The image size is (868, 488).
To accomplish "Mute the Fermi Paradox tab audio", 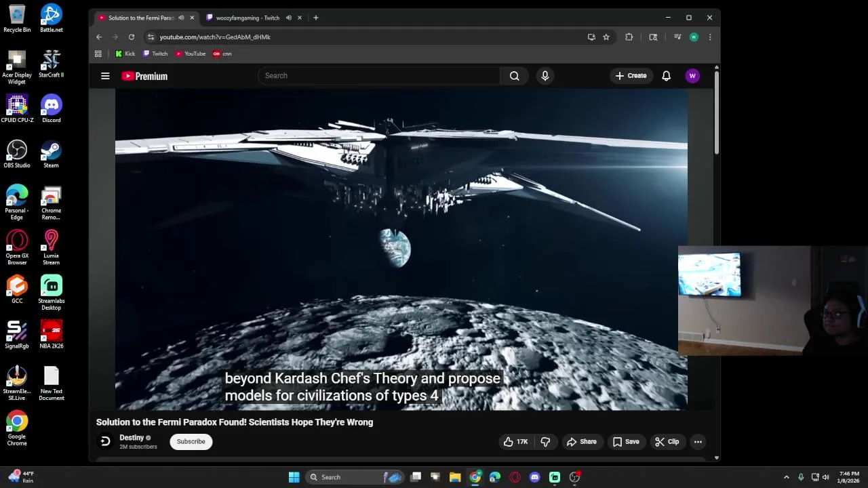I will pyautogui.click(x=181, y=18).
